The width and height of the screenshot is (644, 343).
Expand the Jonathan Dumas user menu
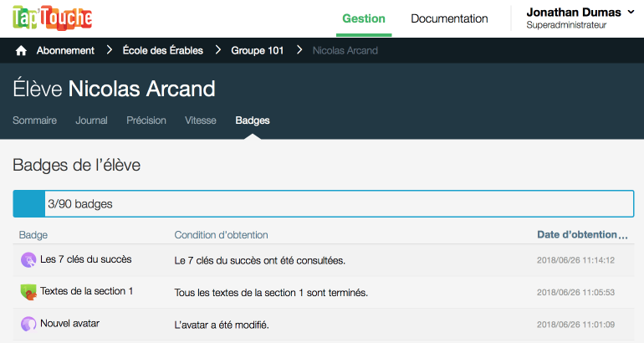(585, 18)
